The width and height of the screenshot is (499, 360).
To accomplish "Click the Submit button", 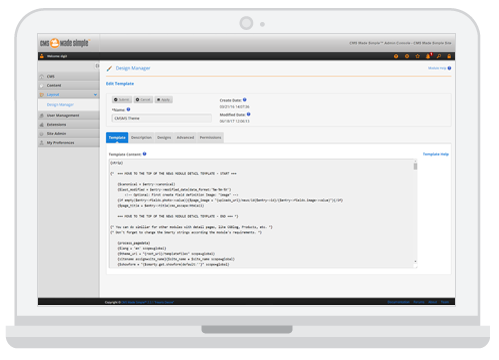I will click(121, 100).
